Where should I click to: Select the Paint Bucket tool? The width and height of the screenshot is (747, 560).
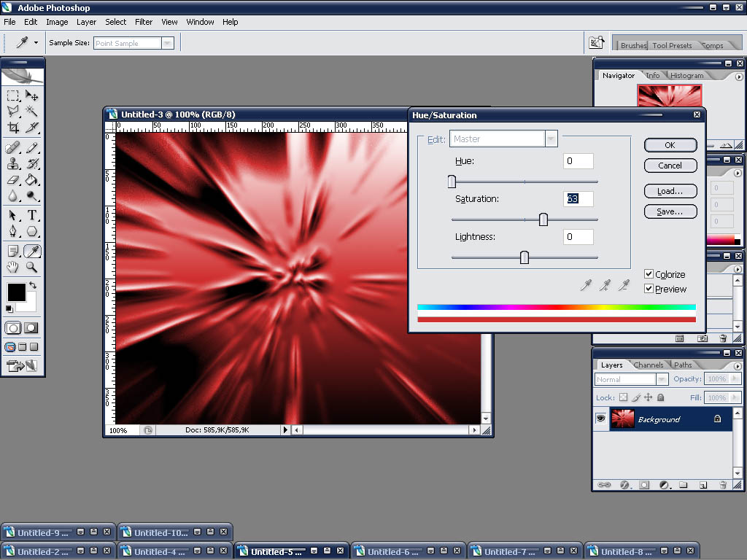pos(32,179)
